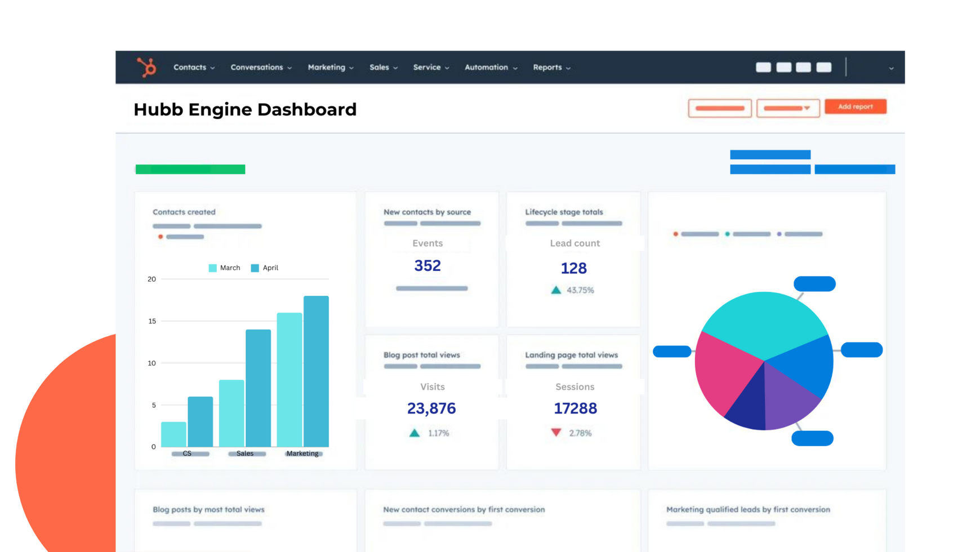Click the 352 Events value
The image size is (980, 552).
tap(427, 266)
